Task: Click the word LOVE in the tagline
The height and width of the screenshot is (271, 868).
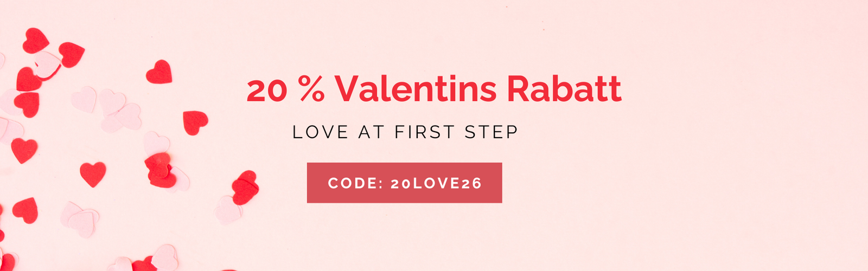Action: click(320, 132)
